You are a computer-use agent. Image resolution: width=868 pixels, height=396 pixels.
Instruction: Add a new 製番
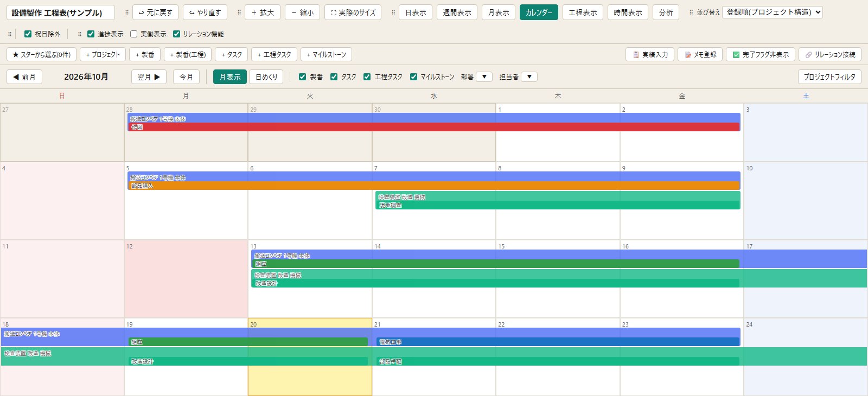(x=145, y=55)
